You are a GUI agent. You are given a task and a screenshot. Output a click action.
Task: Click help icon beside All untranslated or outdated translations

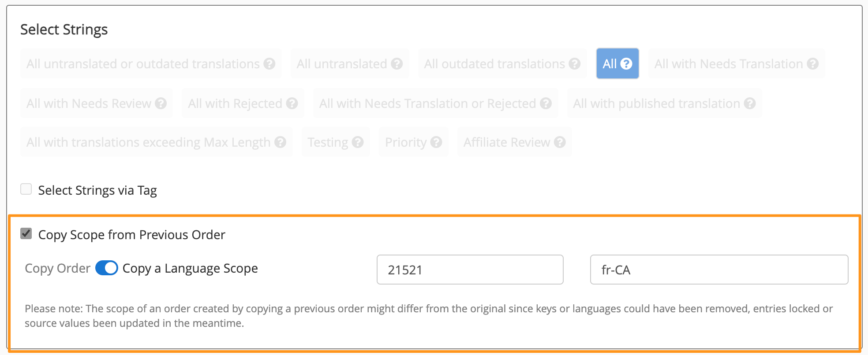(x=269, y=64)
